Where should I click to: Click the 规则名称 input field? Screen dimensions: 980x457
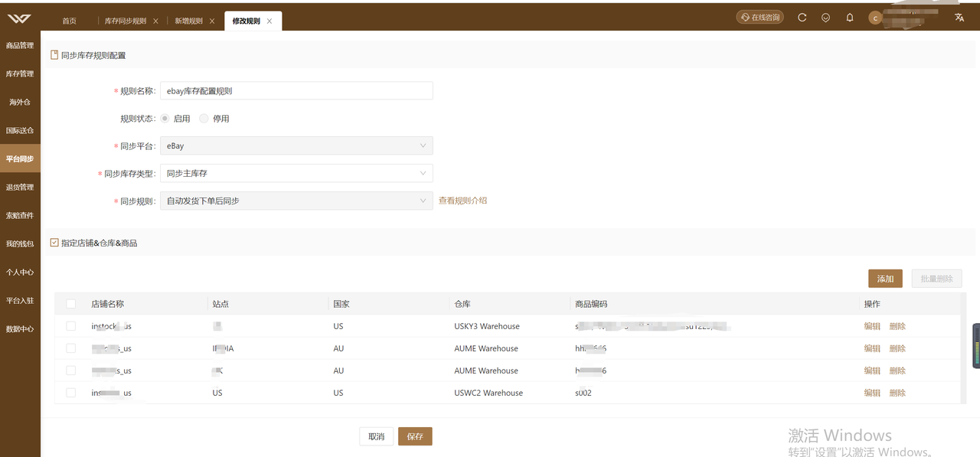click(296, 90)
